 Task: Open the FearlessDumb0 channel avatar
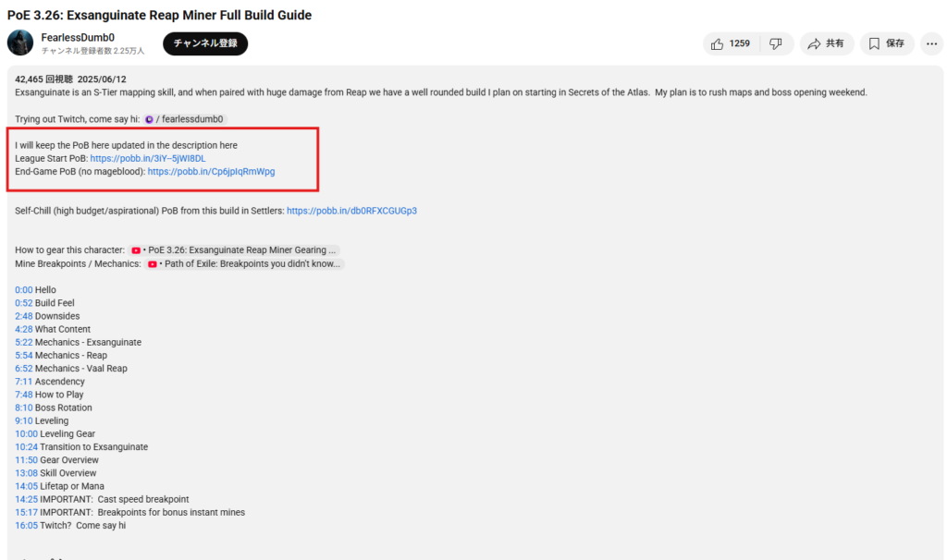pyautogui.click(x=20, y=43)
